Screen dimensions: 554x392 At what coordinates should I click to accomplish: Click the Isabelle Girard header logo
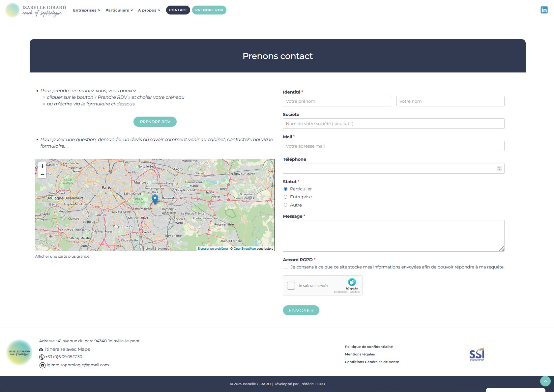click(x=36, y=10)
